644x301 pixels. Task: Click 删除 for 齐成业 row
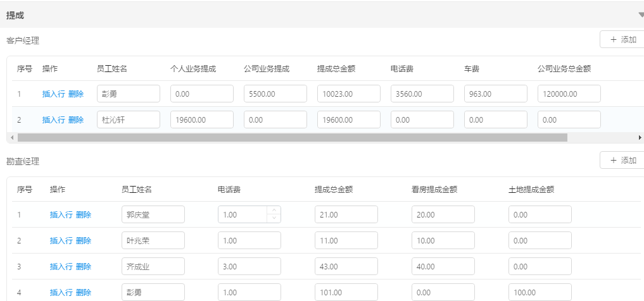click(x=84, y=267)
